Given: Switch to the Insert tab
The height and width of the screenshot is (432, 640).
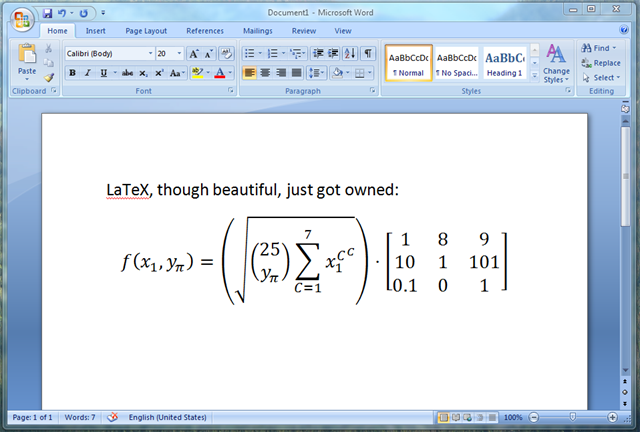Looking at the screenshot, I should coord(96,31).
